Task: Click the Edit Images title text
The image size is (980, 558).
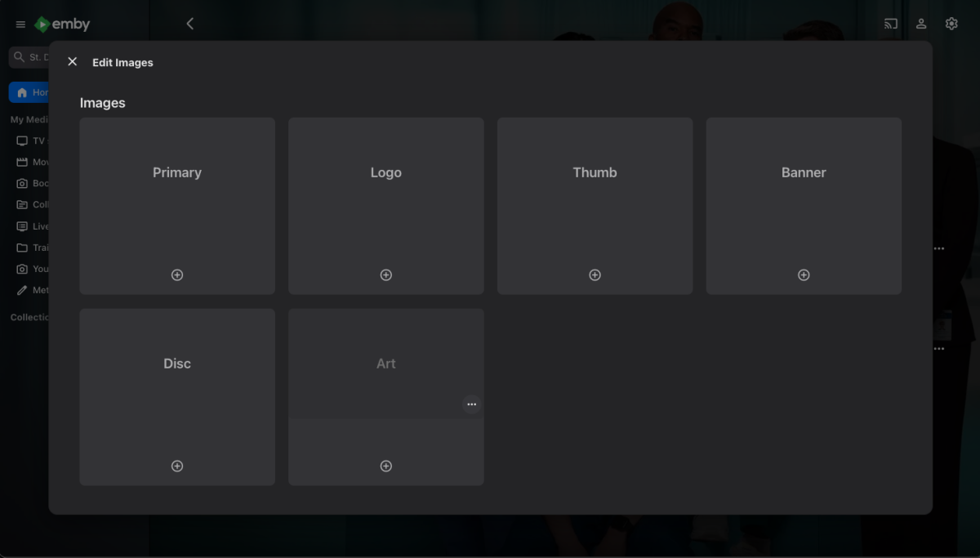Action: click(122, 63)
